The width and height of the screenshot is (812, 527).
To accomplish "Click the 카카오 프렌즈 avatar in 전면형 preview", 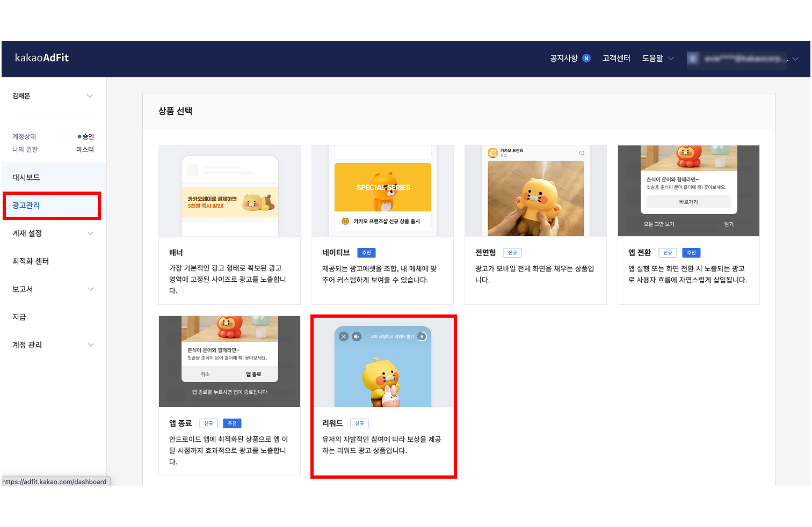I will point(492,153).
